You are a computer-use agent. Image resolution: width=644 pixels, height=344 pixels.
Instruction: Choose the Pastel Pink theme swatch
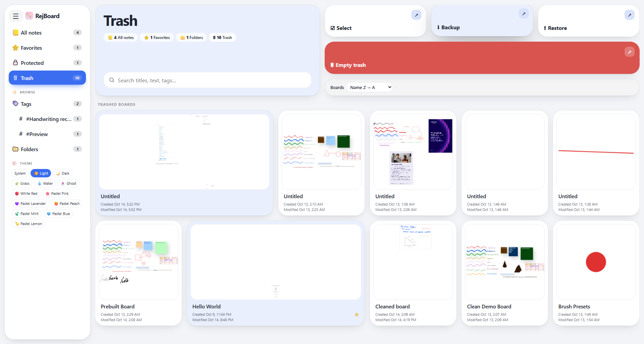coord(57,193)
